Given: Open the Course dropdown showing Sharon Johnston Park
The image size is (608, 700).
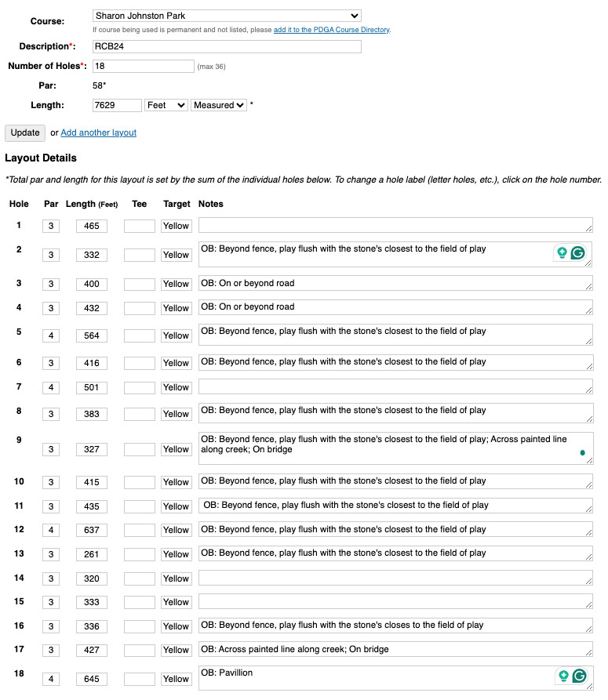Looking at the screenshot, I should coord(227,16).
